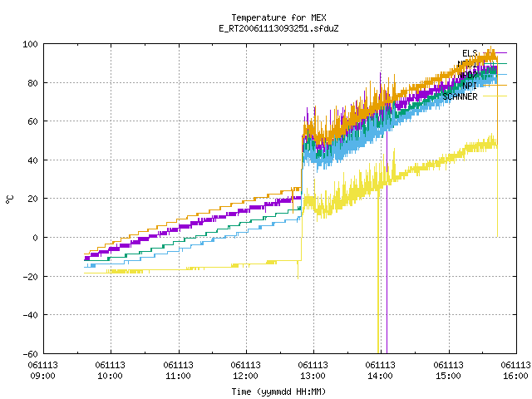532x399 pixels.
Task: Click the y-axis tick label 60
Action: click(x=32, y=121)
